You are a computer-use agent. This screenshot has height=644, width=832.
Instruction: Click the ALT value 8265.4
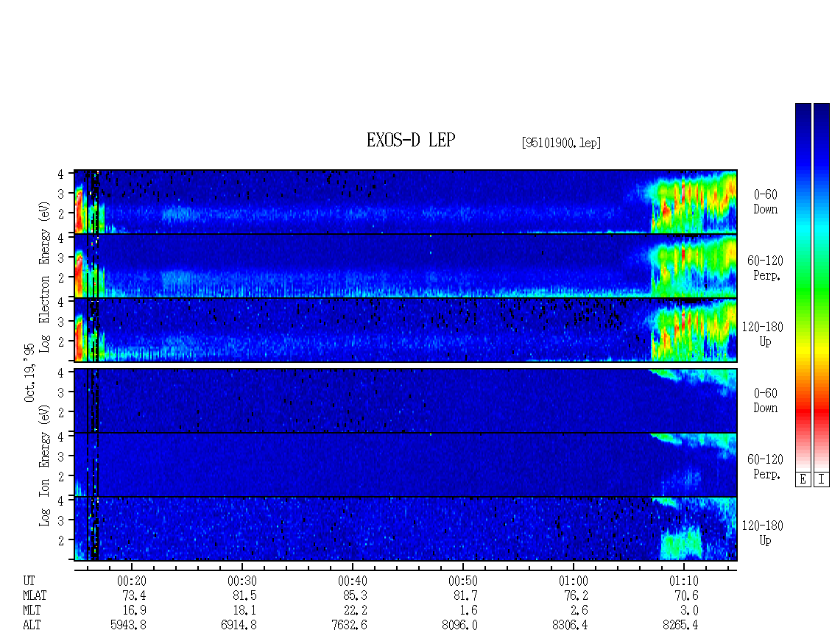click(680, 626)
